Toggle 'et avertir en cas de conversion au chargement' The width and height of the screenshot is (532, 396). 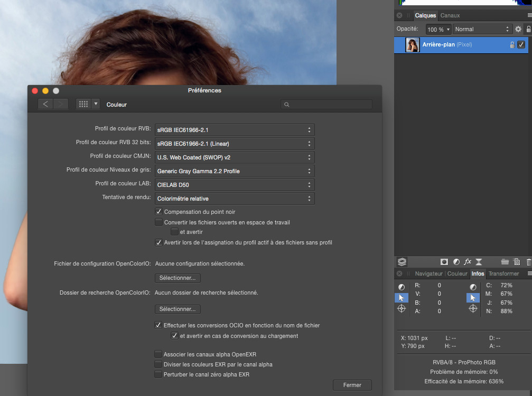pos(174,336)
